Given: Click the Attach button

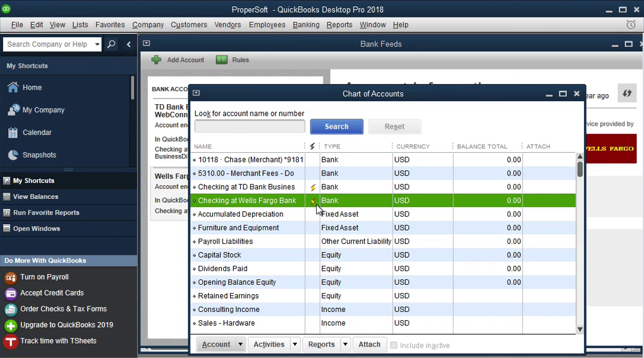Looking at the screenshot, I should pyautogui.click(x=369, y=345).
